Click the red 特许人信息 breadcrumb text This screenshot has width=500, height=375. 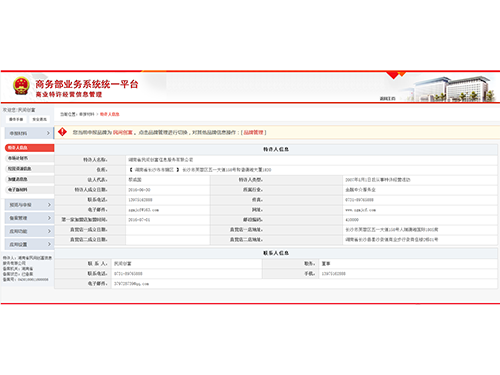(110, 114)
